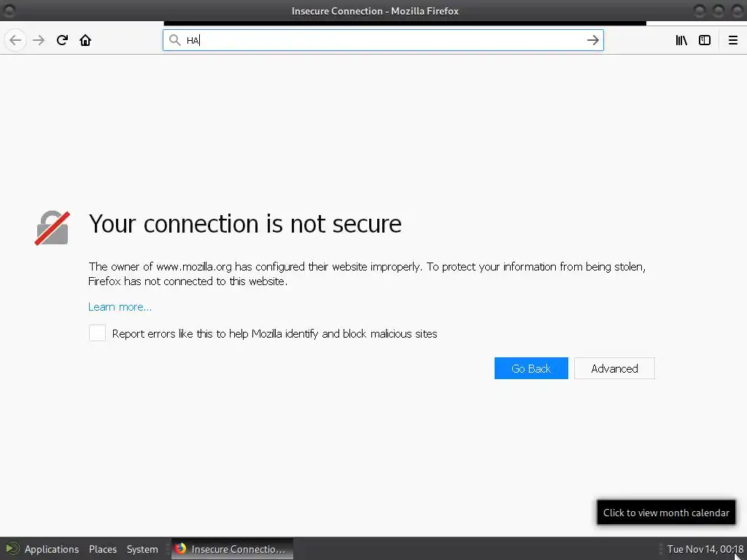Click the "Insecure Connection - Mozilla Firefox" title text
The width and height of the screenshot is (747, 560).
[375, 11]
